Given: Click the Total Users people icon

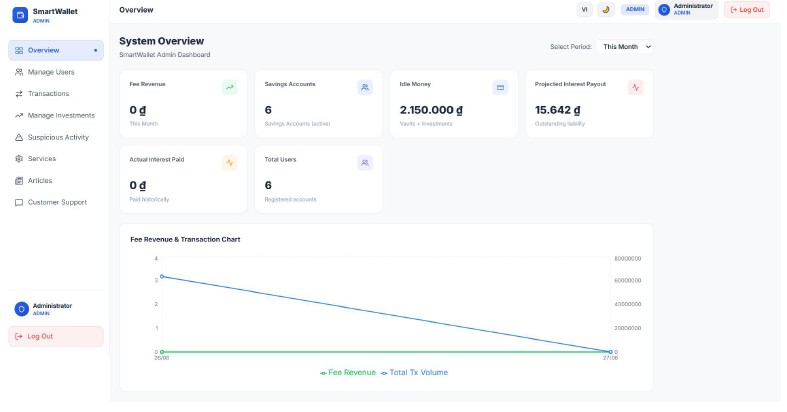Looking at the screenshot, I should pyautogui.click(x=365, y=163).
